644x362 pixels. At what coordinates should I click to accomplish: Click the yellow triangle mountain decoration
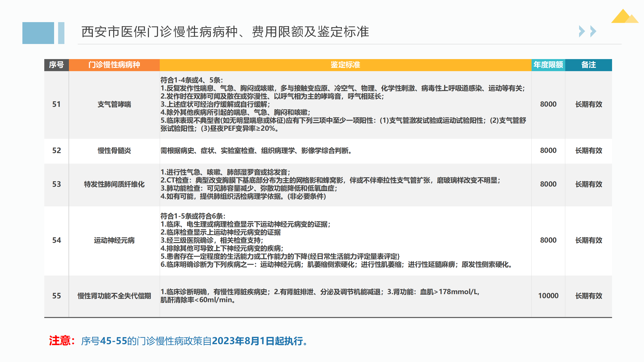(624, 17)
